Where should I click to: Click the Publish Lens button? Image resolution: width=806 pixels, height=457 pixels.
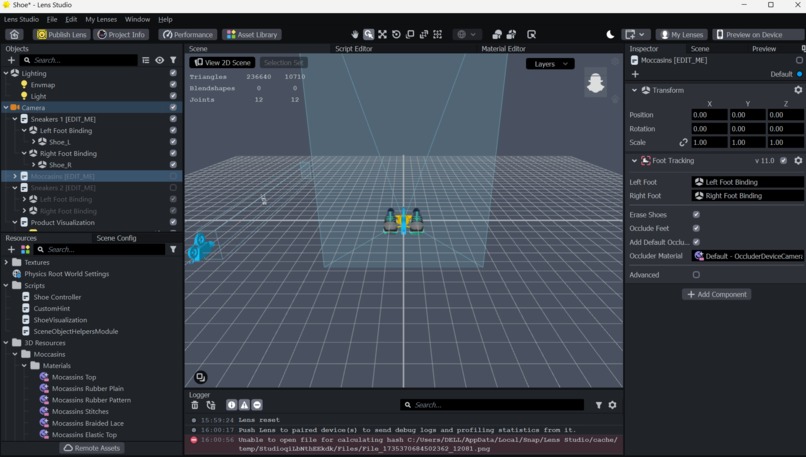[x=62, y=34]
